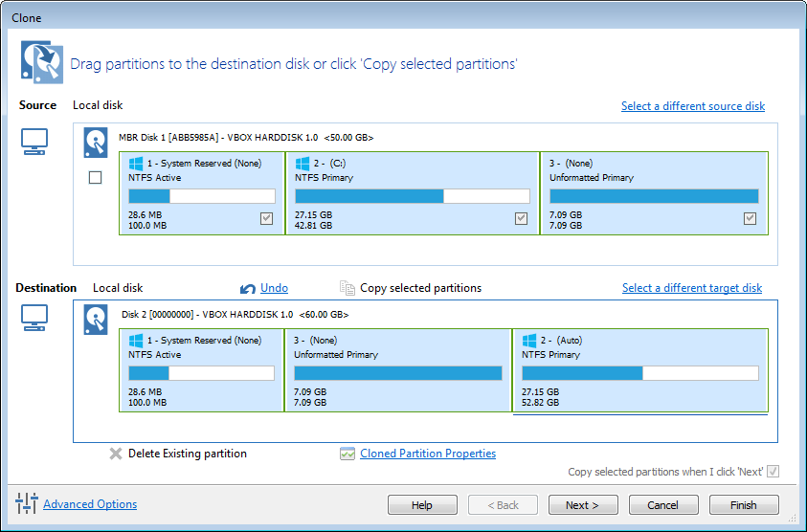Open Select a different target disk link

[x=692, y=288]
